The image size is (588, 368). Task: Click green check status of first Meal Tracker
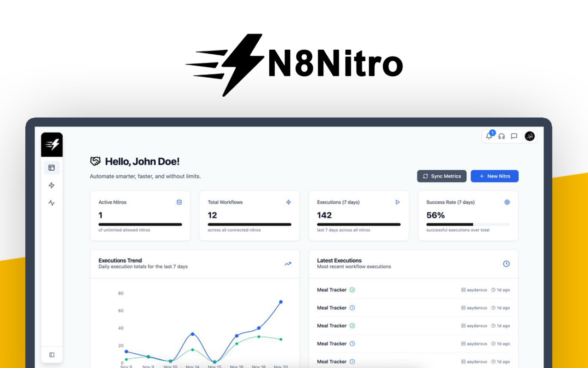(352, 290)
